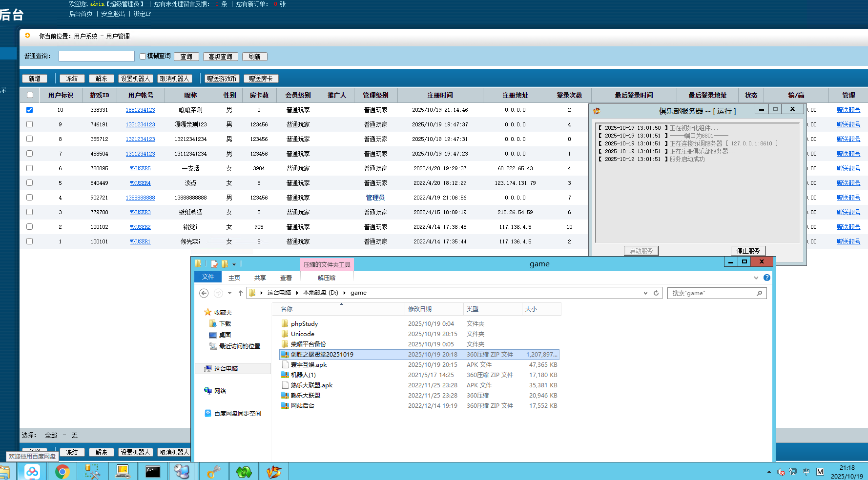Open the command prompt taskbar icon
The height and width of the screenshot is (480, 868).
[x=153, y=472]
